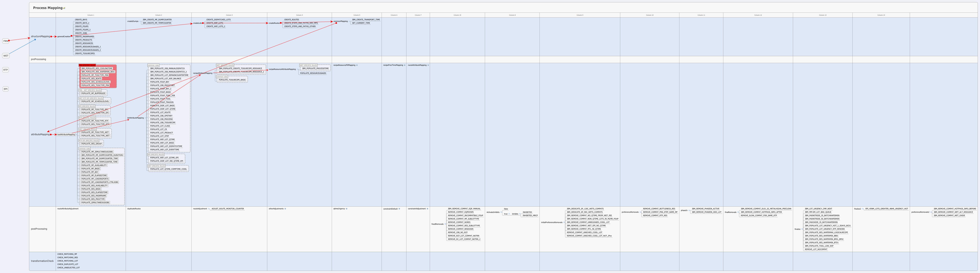Expand the fixedRemovals node

click(x=445, y=224)
